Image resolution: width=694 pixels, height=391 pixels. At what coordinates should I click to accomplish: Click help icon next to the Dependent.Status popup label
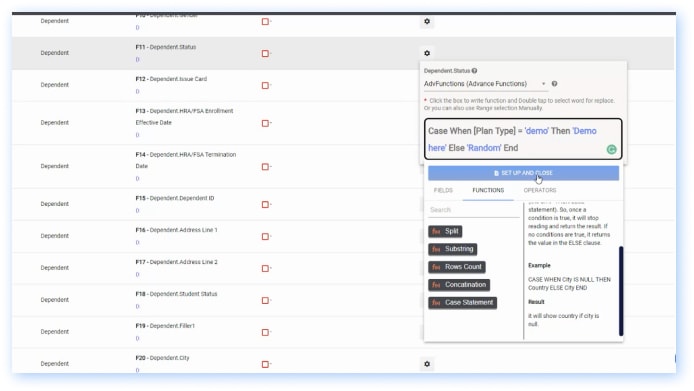[x=474, y=71]
